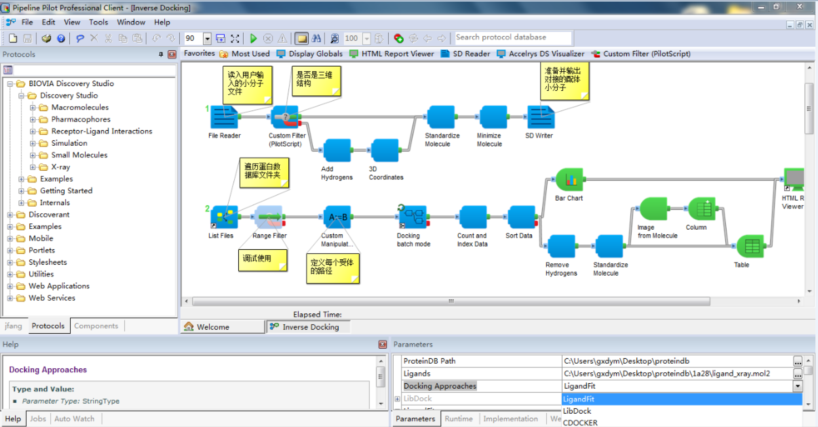Click the Search protocol database field
This screenshot has height=427, width=818.
tap(513, 38)
